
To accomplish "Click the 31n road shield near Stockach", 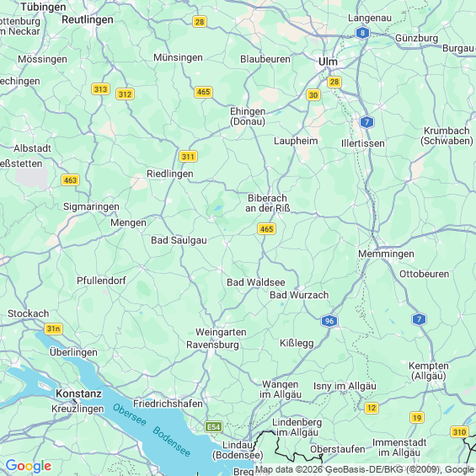I will click(53, 329).
